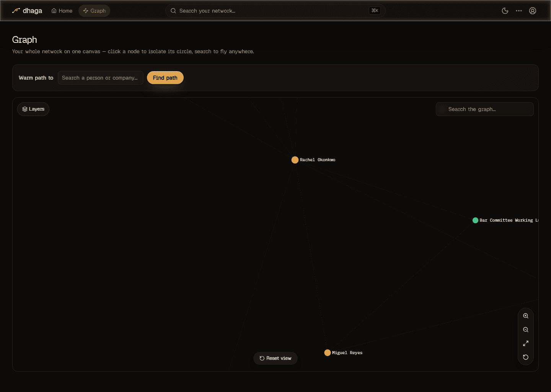The width and height of the screenshot is (551, 392).
Task: Click the Miguel Reyes label
Action: [347, 353]
